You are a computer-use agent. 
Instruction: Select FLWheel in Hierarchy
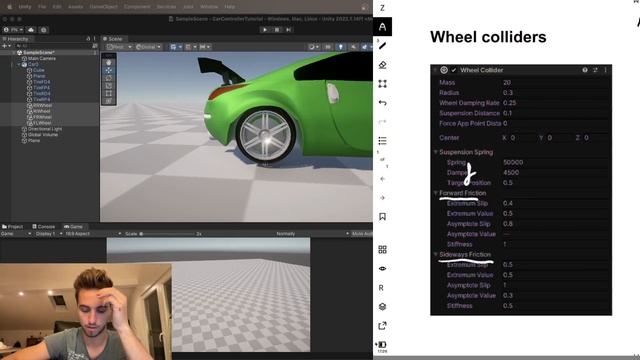pos(42,123)
